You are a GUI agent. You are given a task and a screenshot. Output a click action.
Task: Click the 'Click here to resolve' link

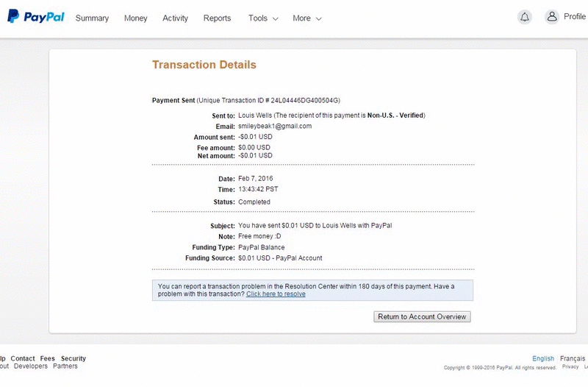pos(276,294)
